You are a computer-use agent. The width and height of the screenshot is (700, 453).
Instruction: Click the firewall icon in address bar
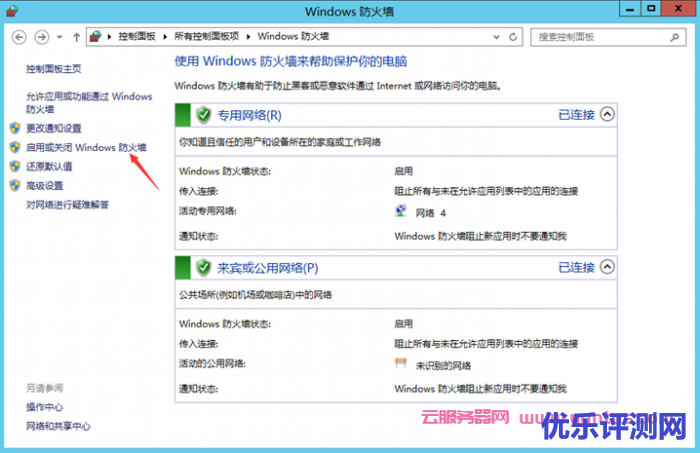pos(95,36)
